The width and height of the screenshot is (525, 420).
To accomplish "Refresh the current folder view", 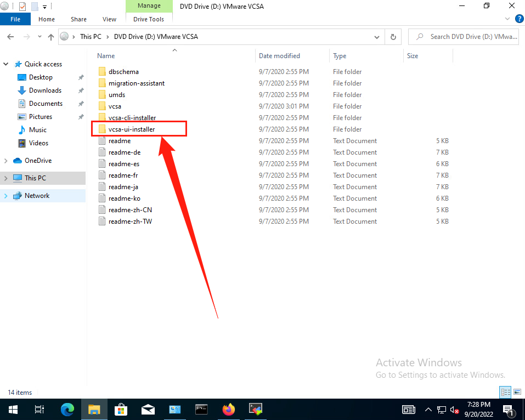I will tap(393, 37).
